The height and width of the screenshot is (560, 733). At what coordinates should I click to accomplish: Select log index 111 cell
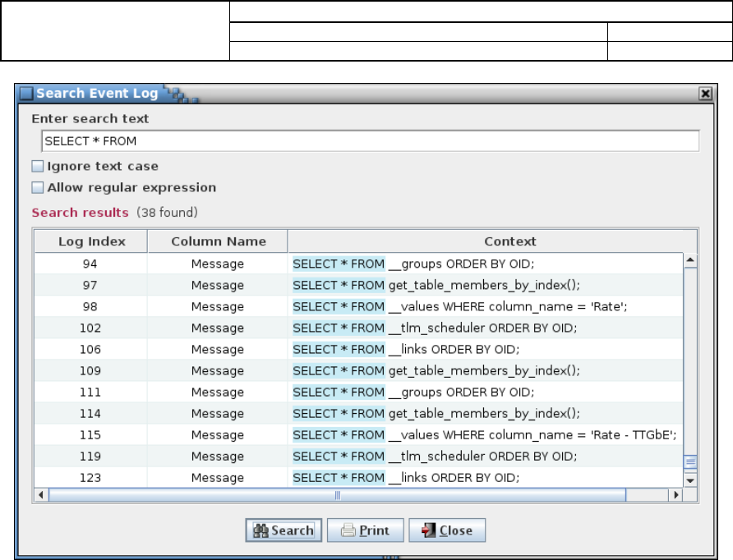coord(90,392)
